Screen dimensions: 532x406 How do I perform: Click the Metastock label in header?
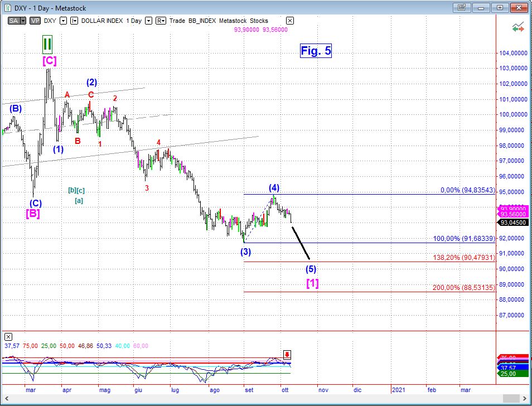[x=234, y=21]
